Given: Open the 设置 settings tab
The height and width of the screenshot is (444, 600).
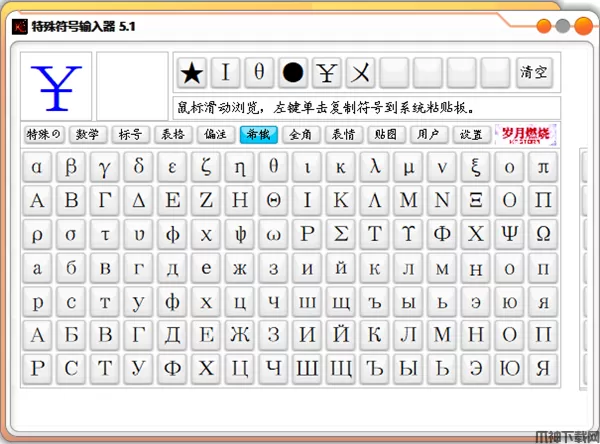Looking at the screenshot, I should pos(471,134).
